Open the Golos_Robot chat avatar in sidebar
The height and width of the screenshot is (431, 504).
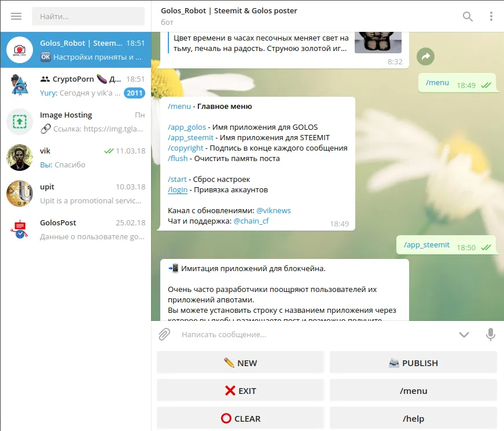(20, 50)
